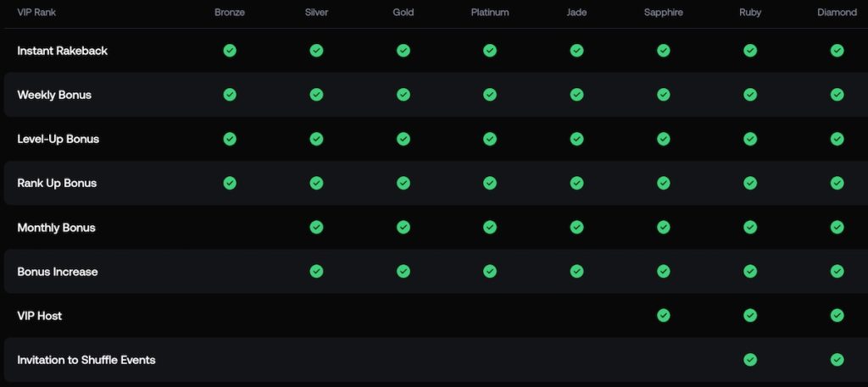The width and height of the screenshot is (868, 387).
Task: Click Diamond checkmark in VIP Host row
Action: click(837, 316)
